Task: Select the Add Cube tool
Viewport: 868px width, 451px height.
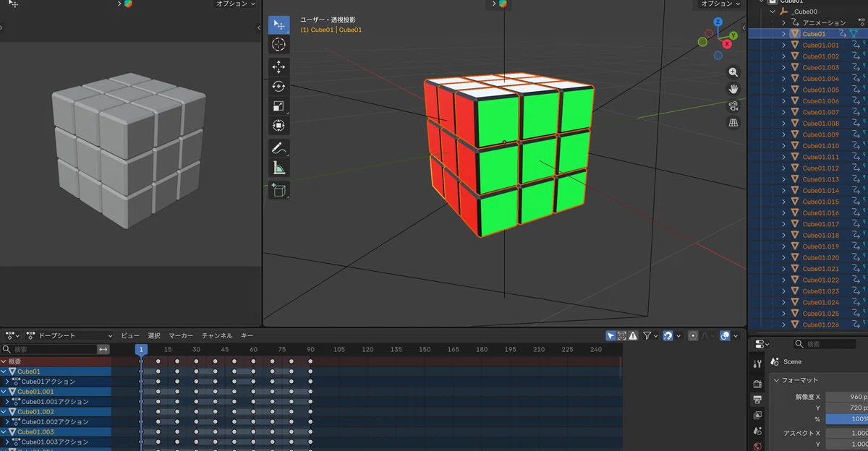Action: click(278, 190)
